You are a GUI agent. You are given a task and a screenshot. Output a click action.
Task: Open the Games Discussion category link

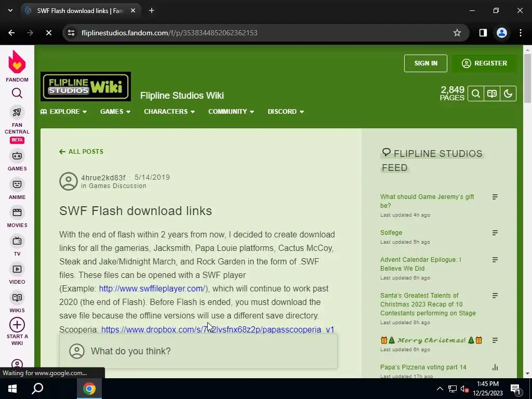pyautogui.click(x=117, y=186)
